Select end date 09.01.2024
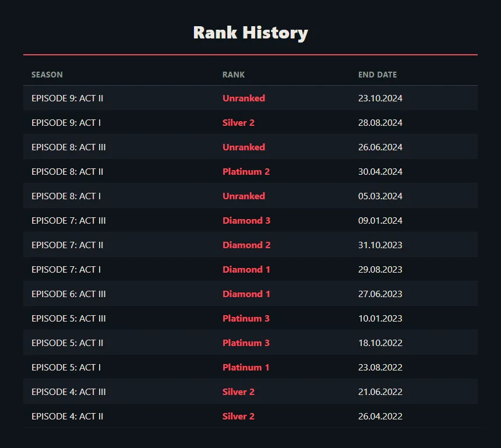The image size is (501, 448). (380, 220)
